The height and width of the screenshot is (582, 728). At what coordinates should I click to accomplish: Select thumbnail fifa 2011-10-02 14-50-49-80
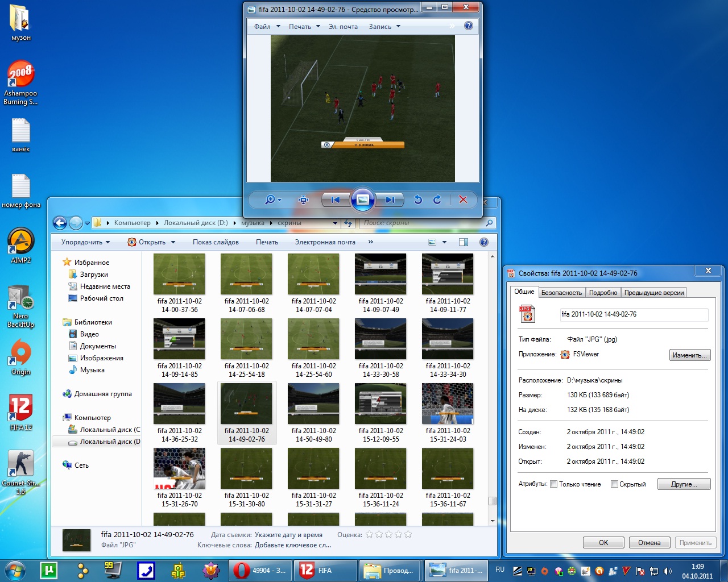click(313, 413)
